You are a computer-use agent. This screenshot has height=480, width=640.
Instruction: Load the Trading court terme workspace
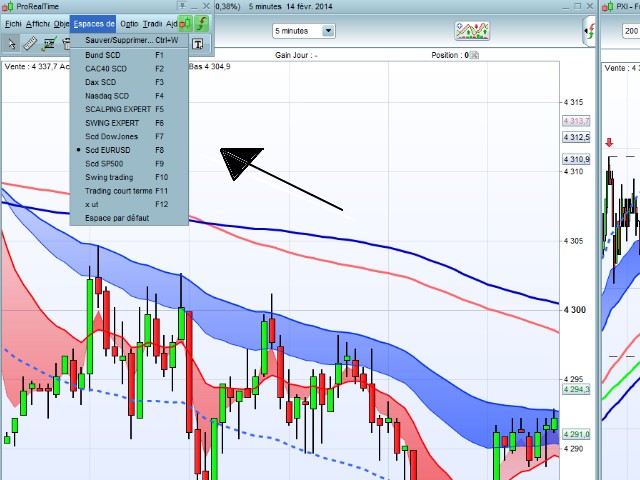click(129, 191)
